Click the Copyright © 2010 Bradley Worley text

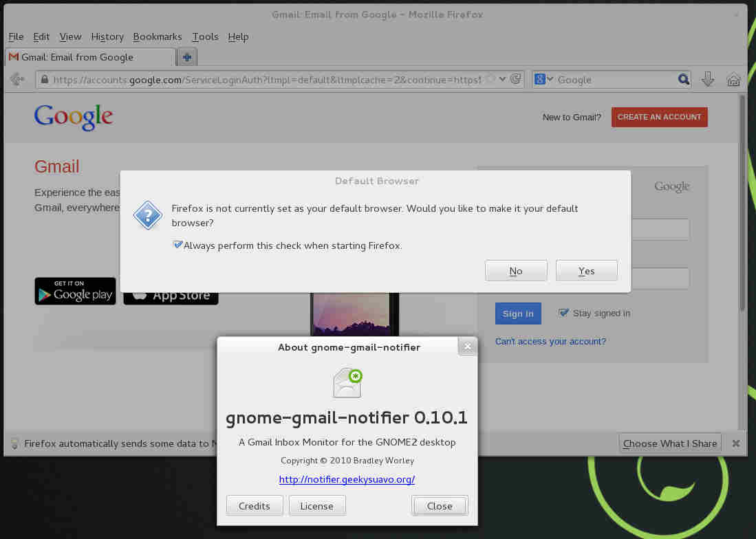347,461
